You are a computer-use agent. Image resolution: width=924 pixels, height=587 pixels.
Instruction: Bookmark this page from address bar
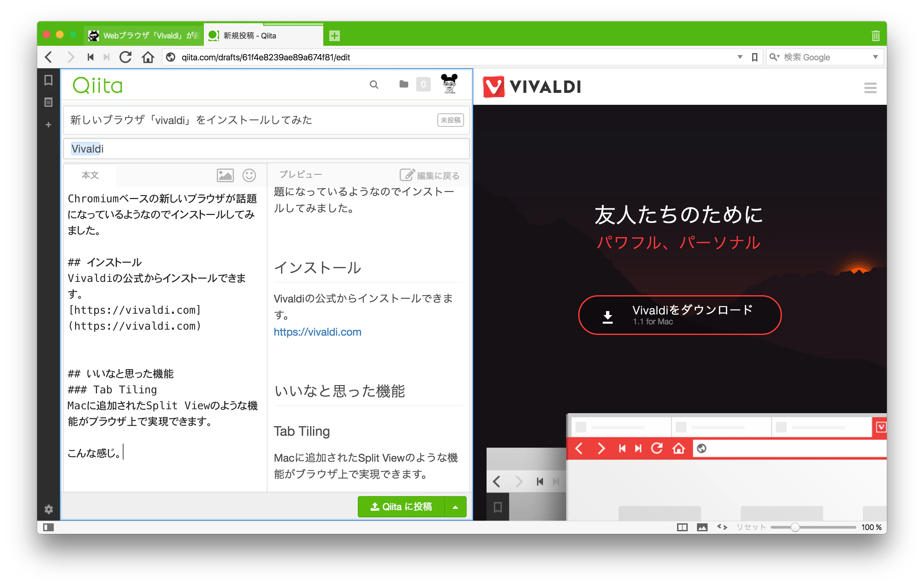click(x=754, y=57)
